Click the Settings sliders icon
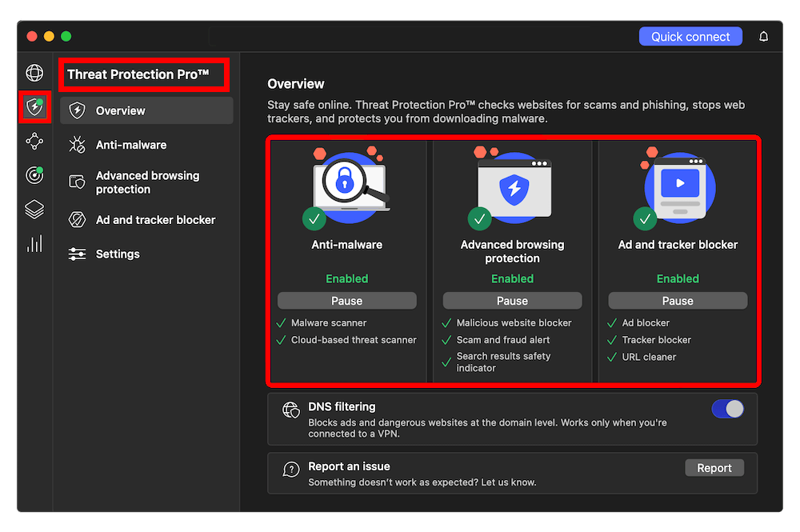 pos(77,254)
